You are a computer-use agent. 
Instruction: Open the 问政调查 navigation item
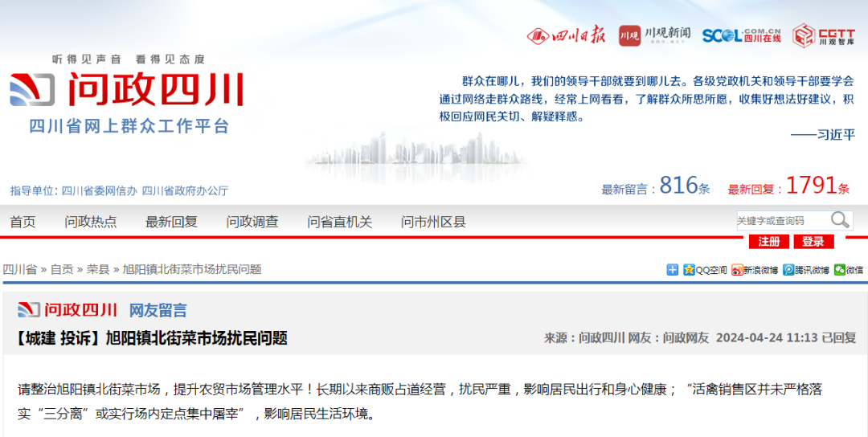[x=252, y=222]
